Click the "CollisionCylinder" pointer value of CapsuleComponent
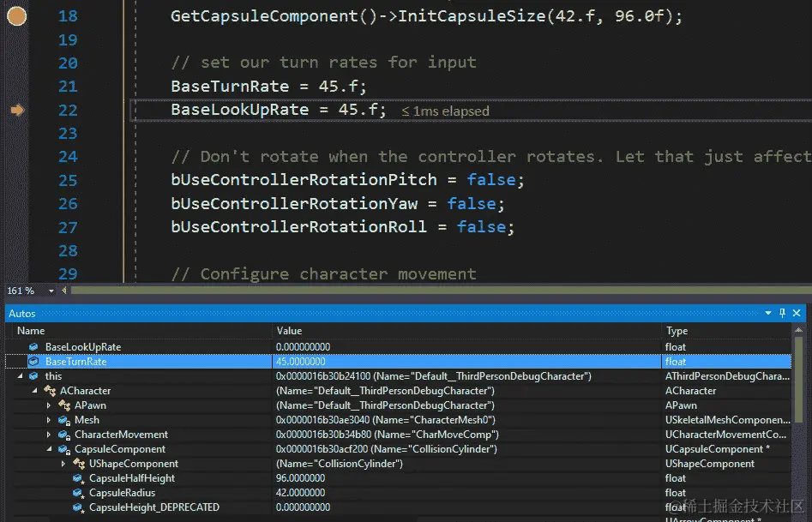Viewport: 812px width, 522px height. tap(387, 449)
